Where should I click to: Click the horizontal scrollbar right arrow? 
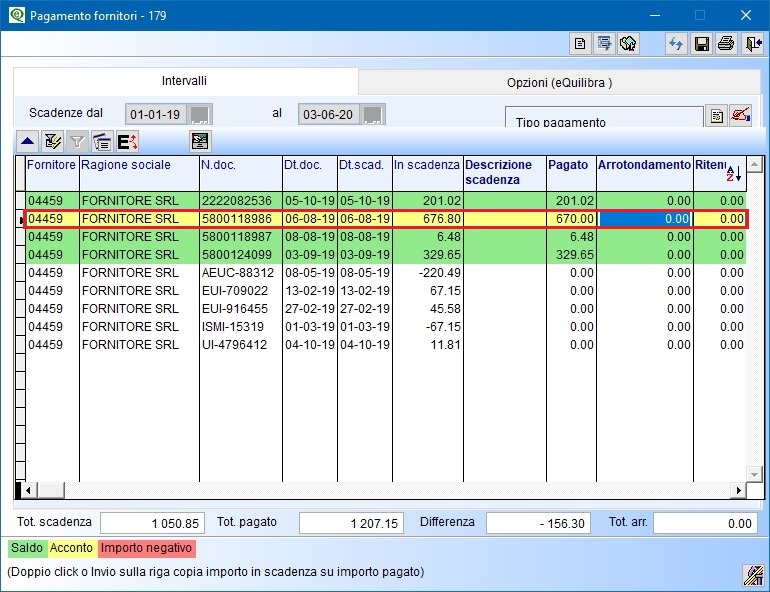pyautogui.click(x=739, y=490)
